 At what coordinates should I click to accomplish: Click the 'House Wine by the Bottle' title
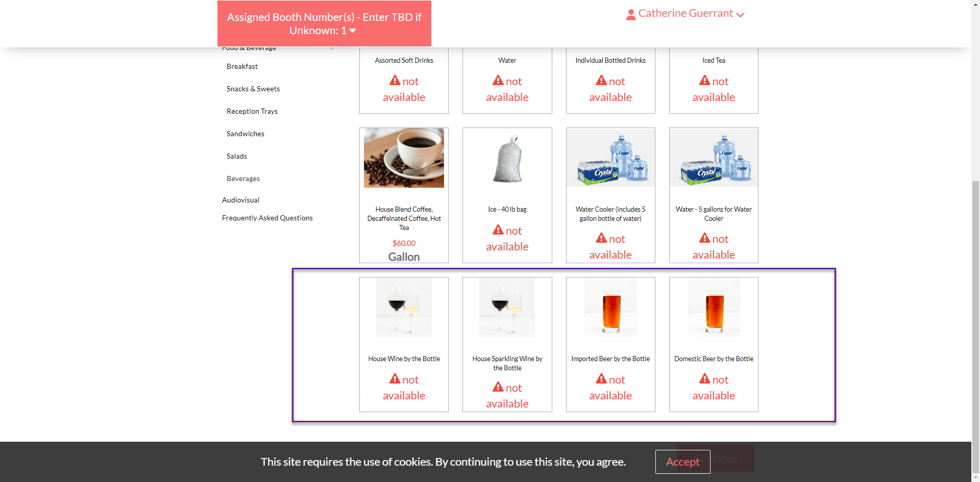coord(404,359)
